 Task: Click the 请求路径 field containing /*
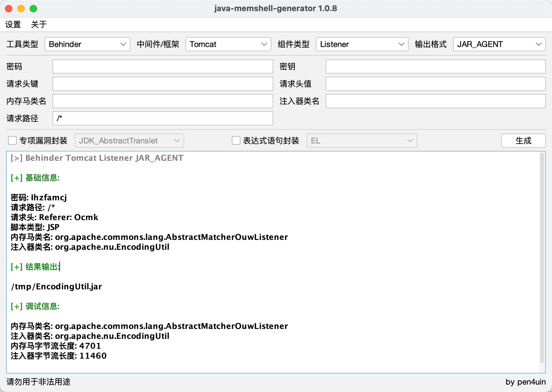click(163, 118)
